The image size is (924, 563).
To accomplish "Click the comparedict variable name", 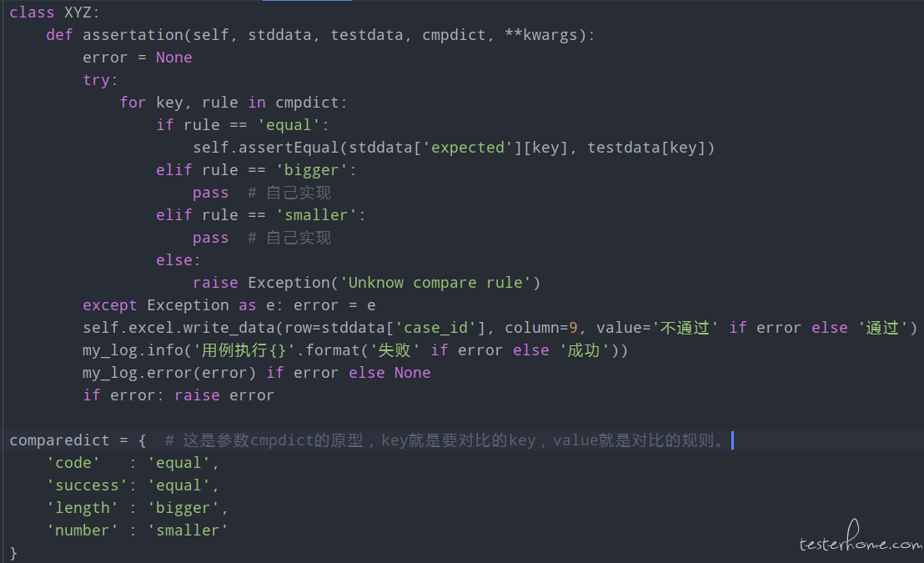I will coord(59,440).
